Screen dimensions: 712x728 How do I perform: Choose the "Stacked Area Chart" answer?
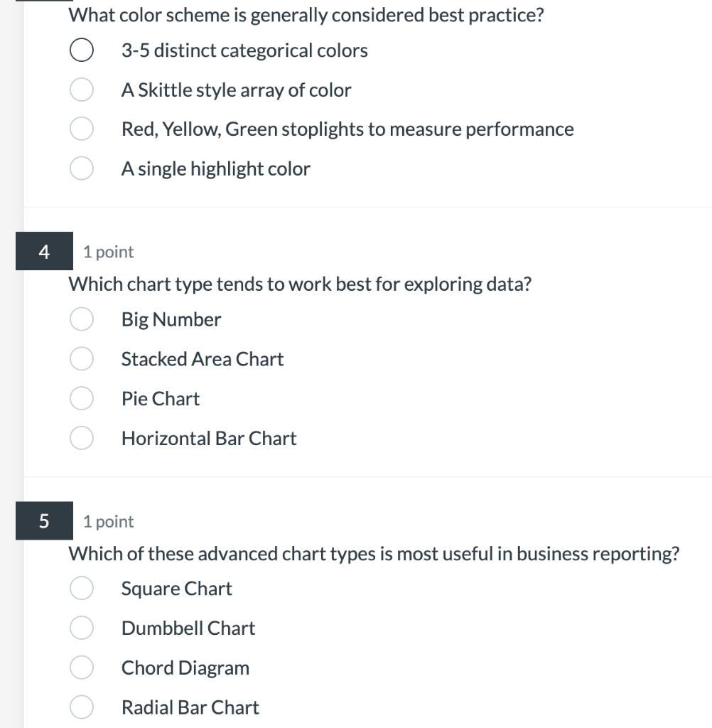(x=81, y=359)
